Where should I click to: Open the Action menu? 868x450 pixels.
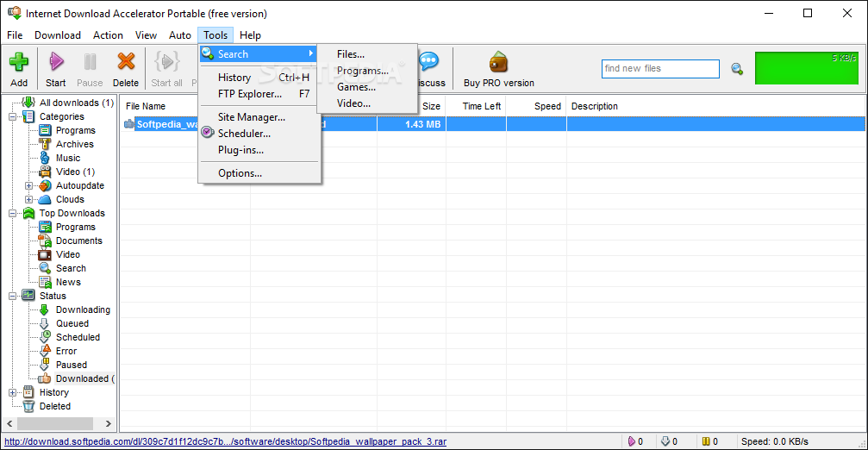[x=108, y=34]
